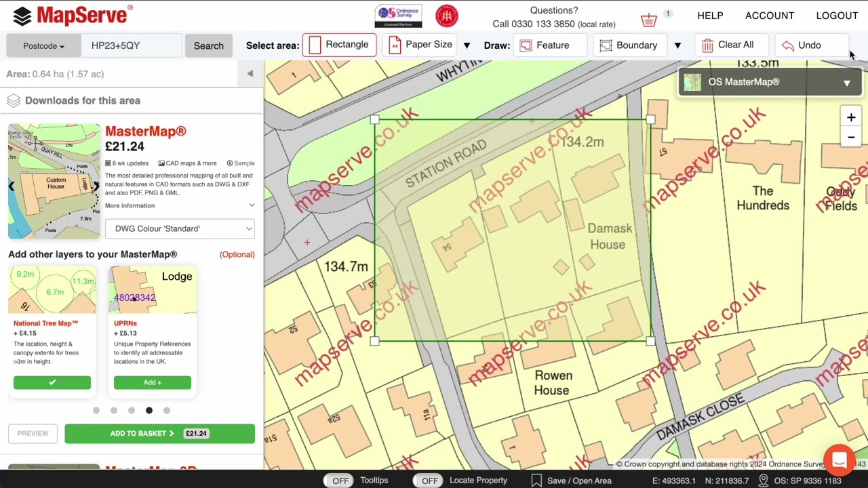This screenshot has width=868, height=488.
Task: Open the DWG Colour 'Standard' format dropdown
Action: click(x=180, y=228)
